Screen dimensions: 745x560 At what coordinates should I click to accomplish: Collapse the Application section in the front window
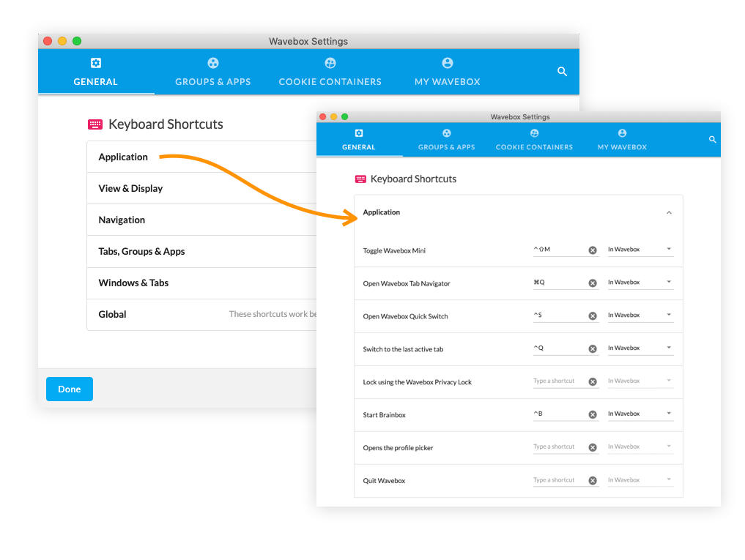click(x=669, y=212)
